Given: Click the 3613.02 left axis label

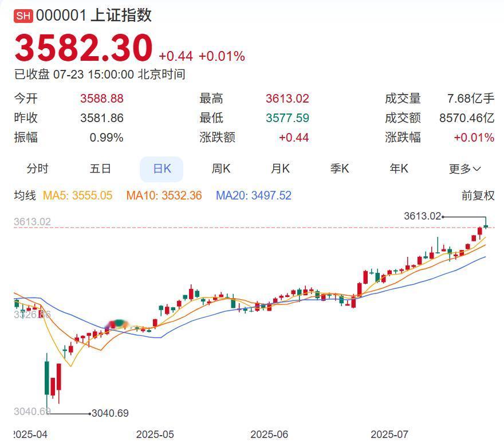Looking at the screenshot, I should [32, 222].
